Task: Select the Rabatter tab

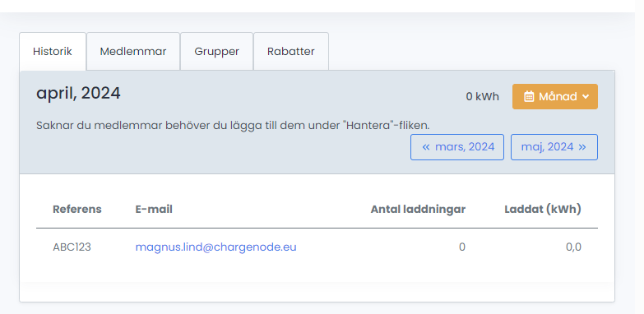Action: pos(291,51)
